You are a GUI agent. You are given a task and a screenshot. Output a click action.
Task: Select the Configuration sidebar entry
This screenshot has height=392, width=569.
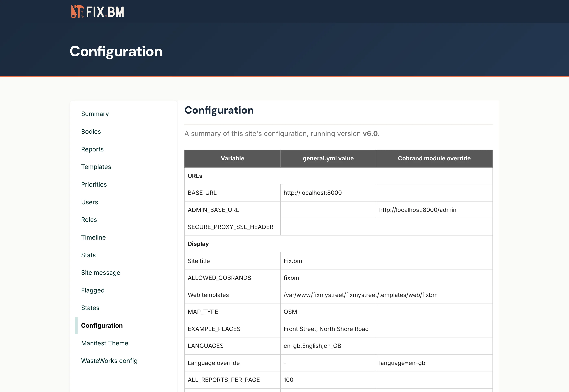102,325
